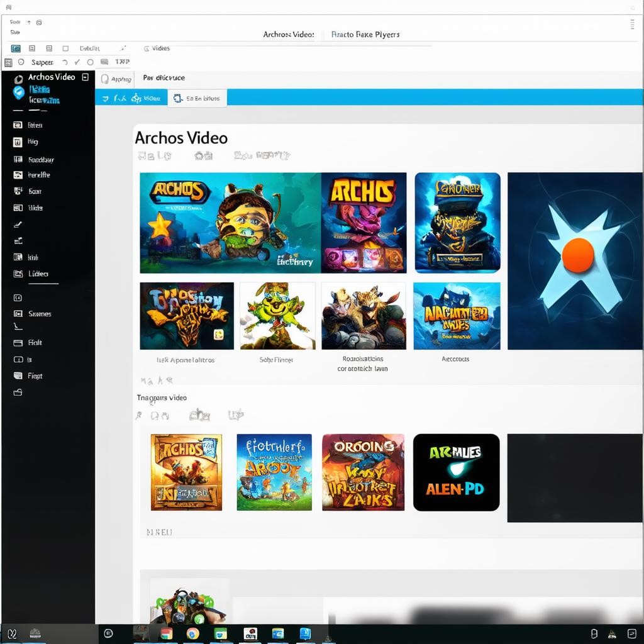The width and height of the screenshot is (644, 644).
Task: Select the white tab on the blue bar
Action: [197, 98]
